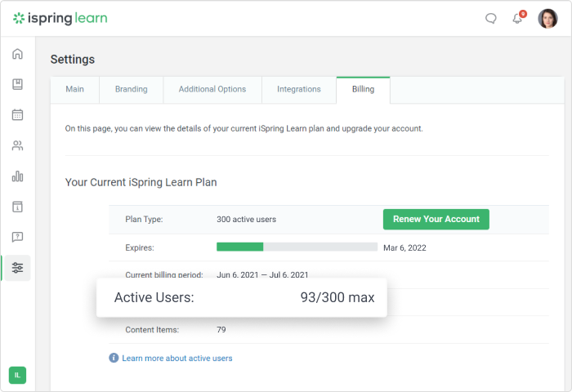Click the 'Plan Type:' label
572x392 pixels.
[x=144, y=220]
